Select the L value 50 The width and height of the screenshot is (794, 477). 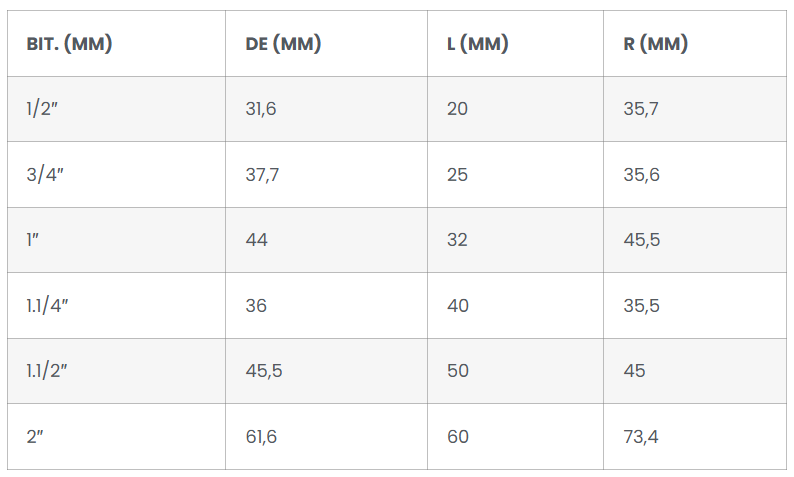coord(458,371)
